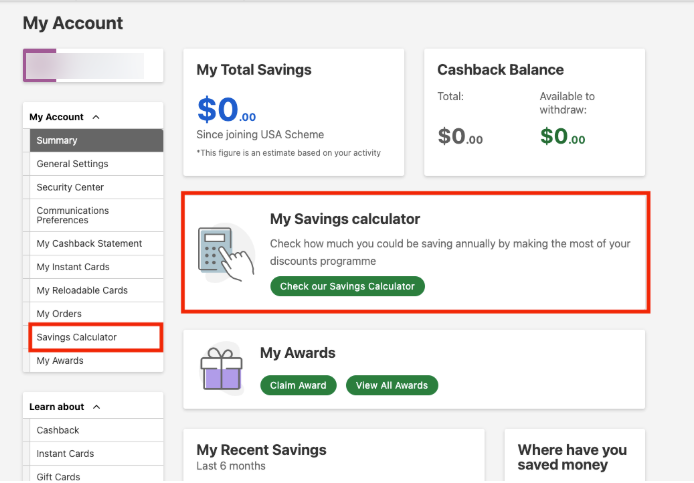
Task: View My Cashback Statement
Action: click(x=95, y=243)
